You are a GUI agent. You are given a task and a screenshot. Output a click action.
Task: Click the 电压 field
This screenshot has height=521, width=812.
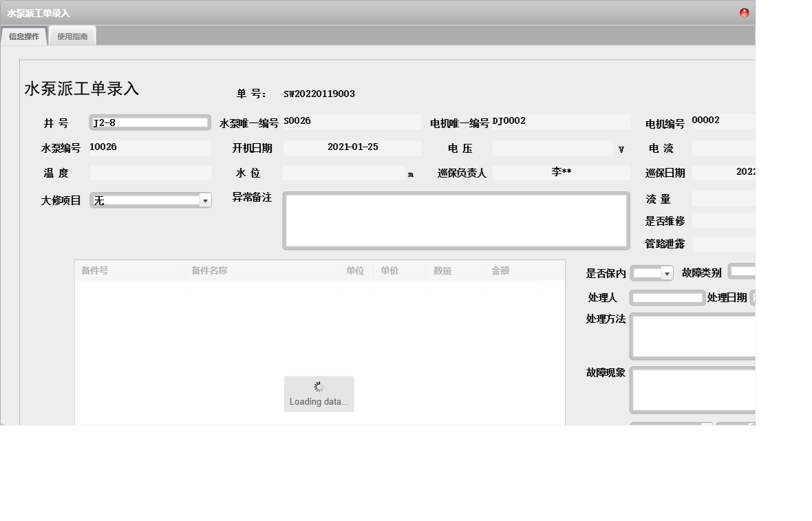553,148
